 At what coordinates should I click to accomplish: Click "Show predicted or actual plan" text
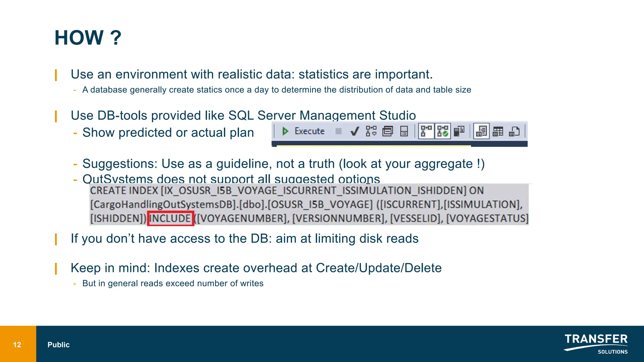click(168, 133)
